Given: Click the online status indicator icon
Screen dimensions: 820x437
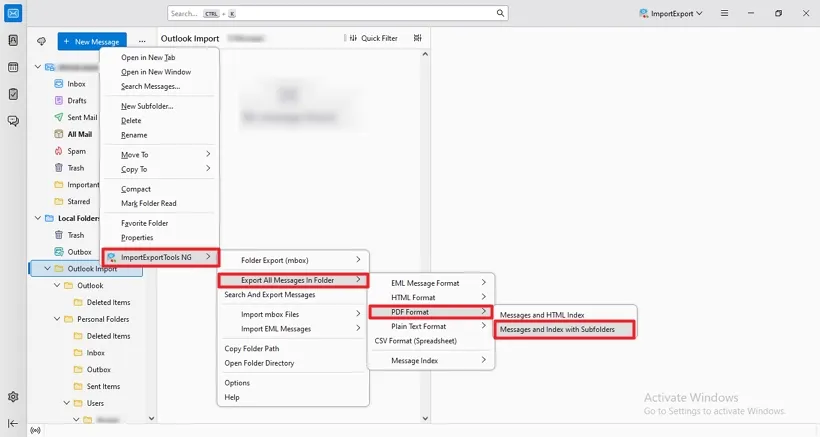Looking at the screenshot, I should pyautogui.click(x=36, y=431).
